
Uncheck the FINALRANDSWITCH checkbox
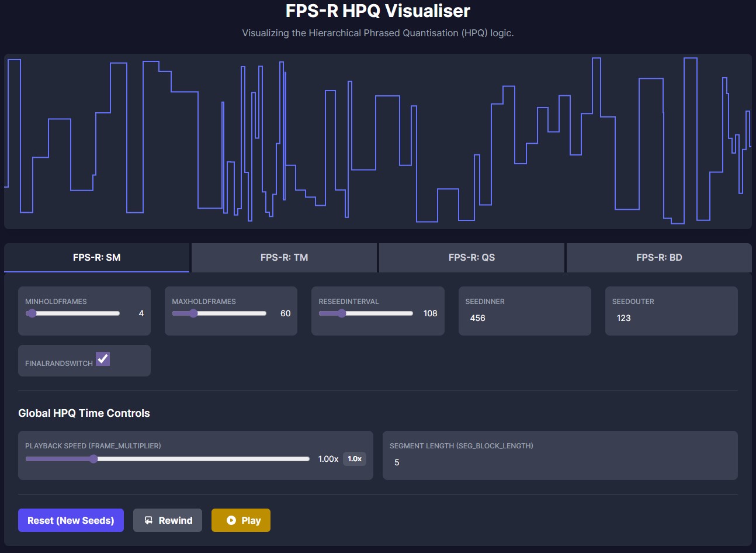[x=103, y=359]
